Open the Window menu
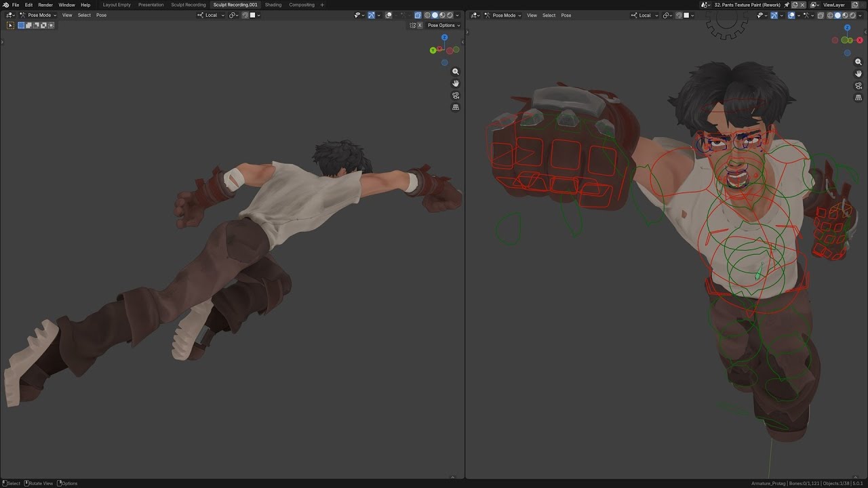868x488 pixels. (66, 5)
